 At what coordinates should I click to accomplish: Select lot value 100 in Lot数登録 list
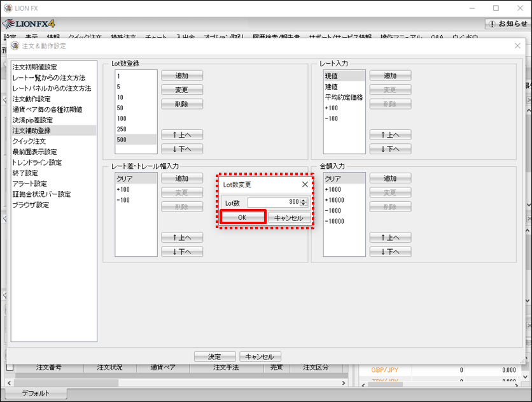tap(136, 118)
